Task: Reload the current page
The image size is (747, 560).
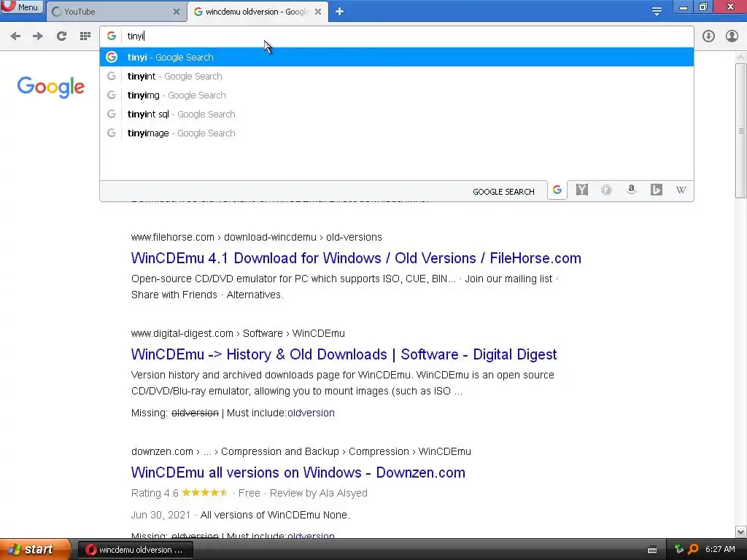Action: [x=61, y=36]
